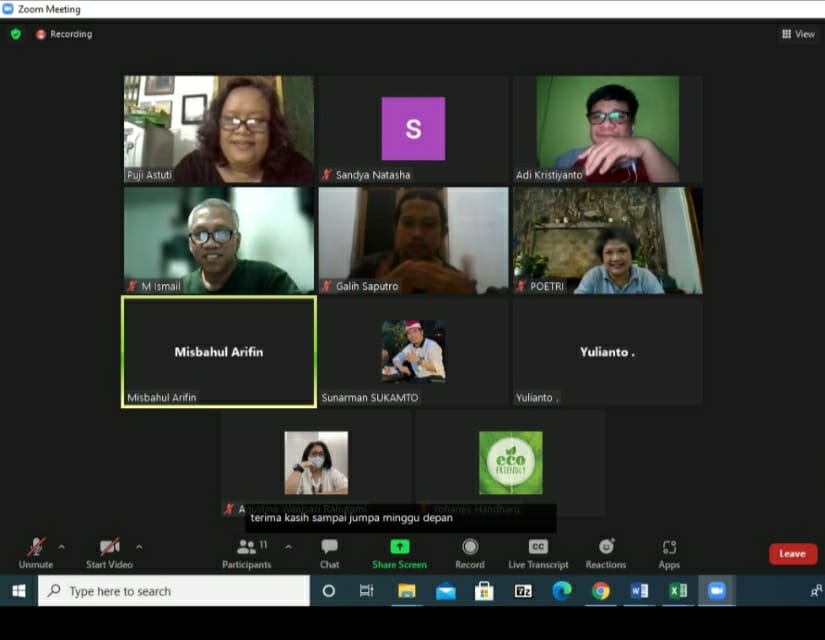Viewport: 825px width, 640px height.
Task: Open the View layout menu
Action: pyautogui.click(x=798, y=34)
